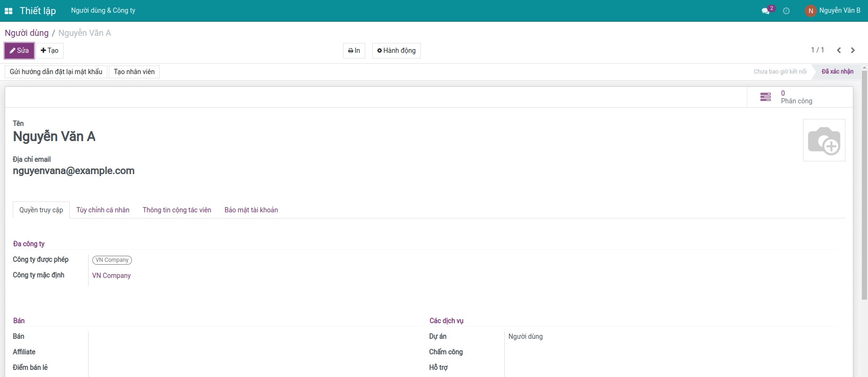The image size is (868, 377).
Task: Click the Nguyễn Văn B avatar
Action: [811, 11]
